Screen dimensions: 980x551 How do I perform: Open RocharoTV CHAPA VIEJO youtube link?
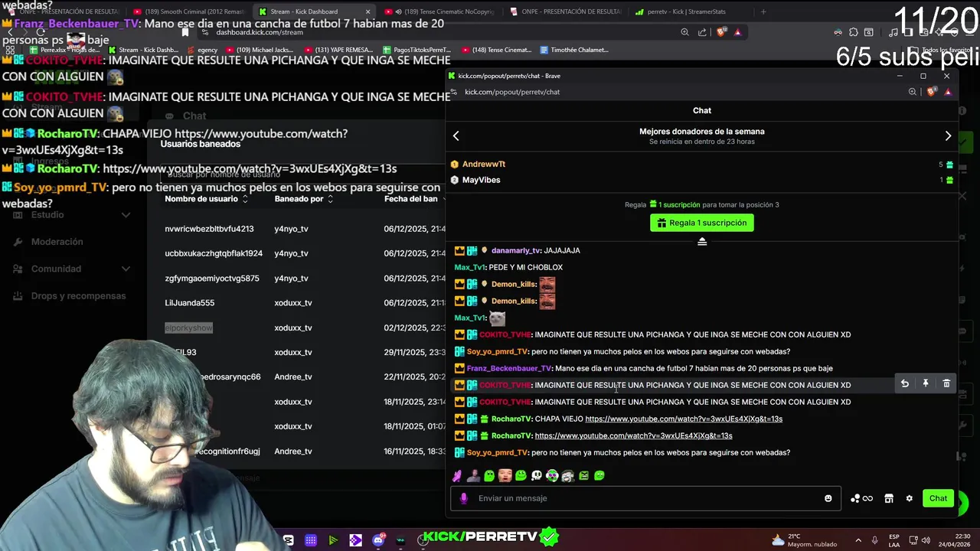[684, 419]
